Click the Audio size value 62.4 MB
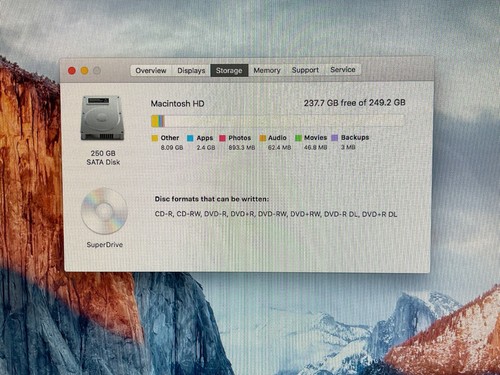The height and width of the screenshot is (375, 500). tap(279, 147)
